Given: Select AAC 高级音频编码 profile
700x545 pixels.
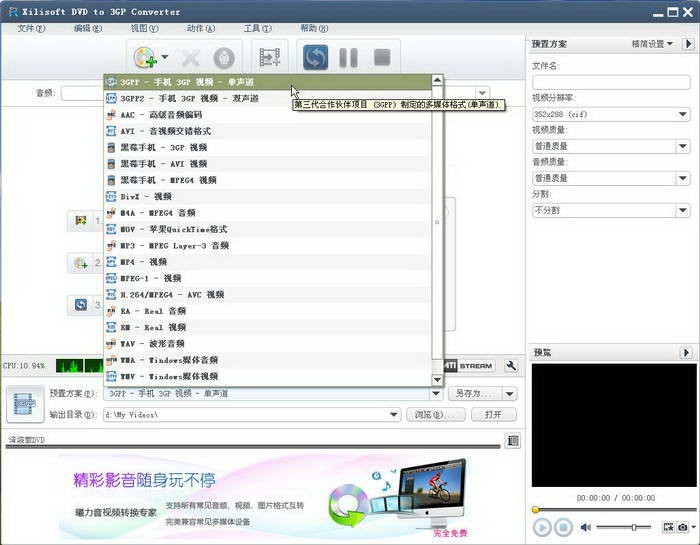Looking at the screenshot, I should (x=268, y=115).
